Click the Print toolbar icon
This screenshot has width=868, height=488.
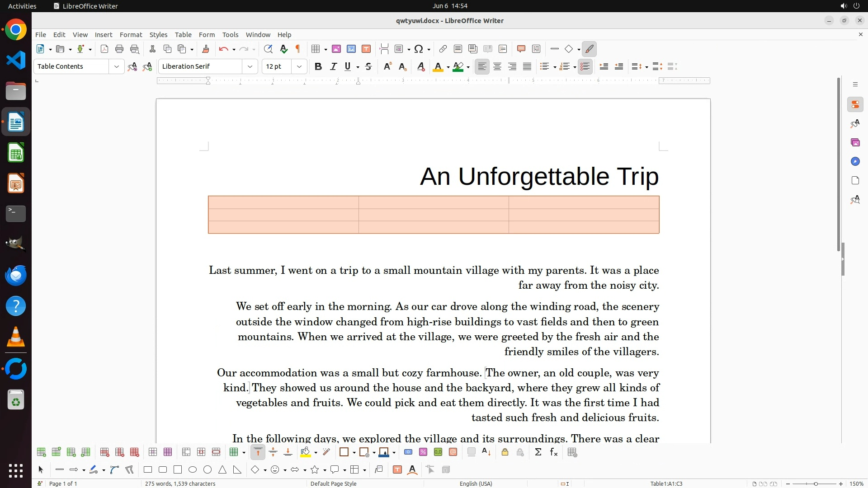[119, 49]
